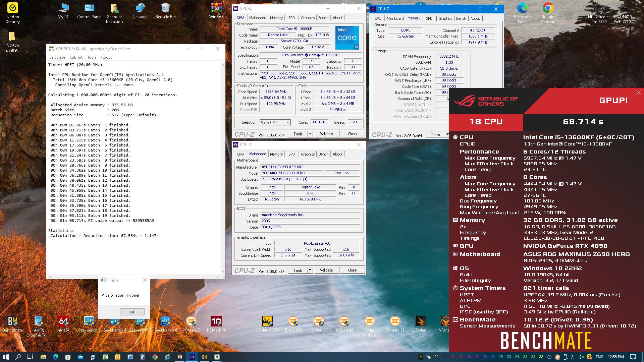Open the Network desktop icon
Screen dimensions: 644x362
click(140, 11)
